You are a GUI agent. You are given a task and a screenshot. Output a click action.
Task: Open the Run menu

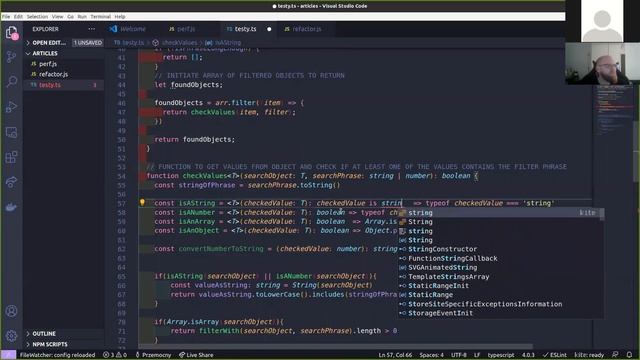coord(82,17)
